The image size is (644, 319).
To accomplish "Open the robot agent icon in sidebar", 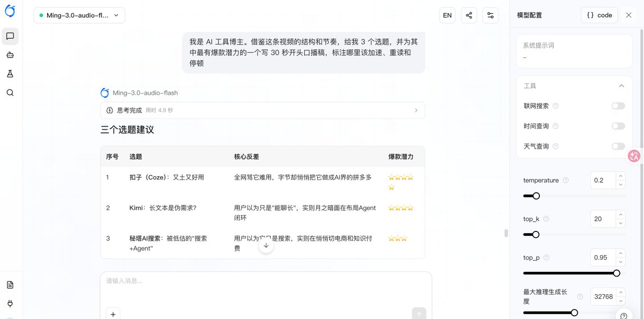I will 10,55.
